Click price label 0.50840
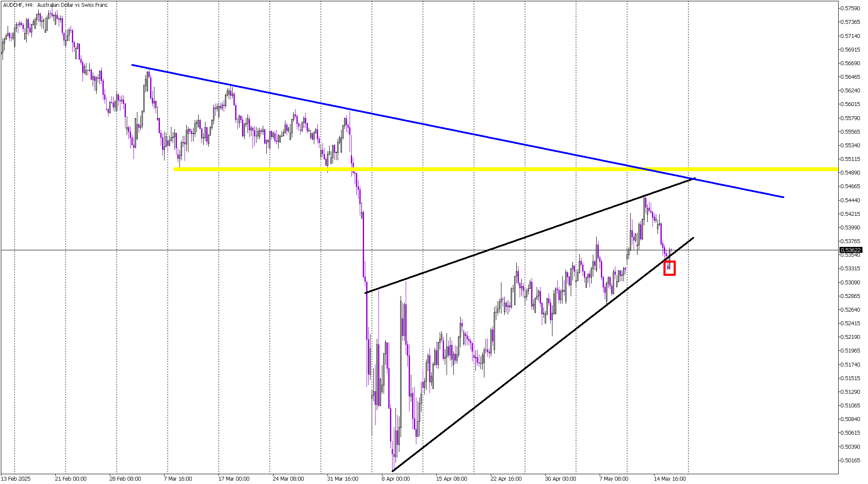This screenshot has width=868, height=484. [x=851, y=419]
